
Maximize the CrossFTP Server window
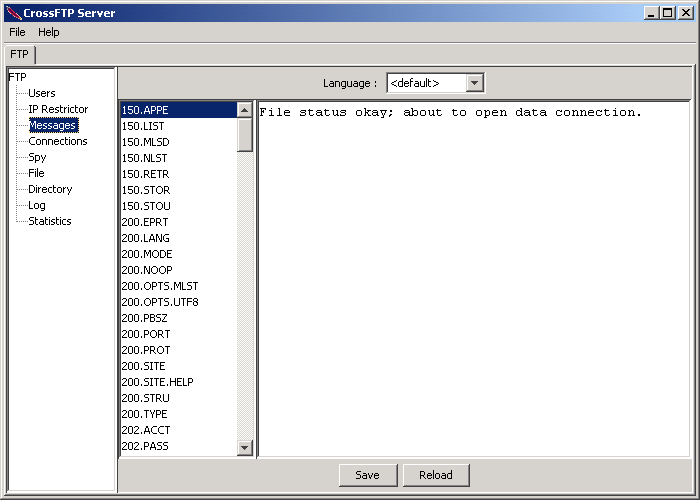(668, 13)
